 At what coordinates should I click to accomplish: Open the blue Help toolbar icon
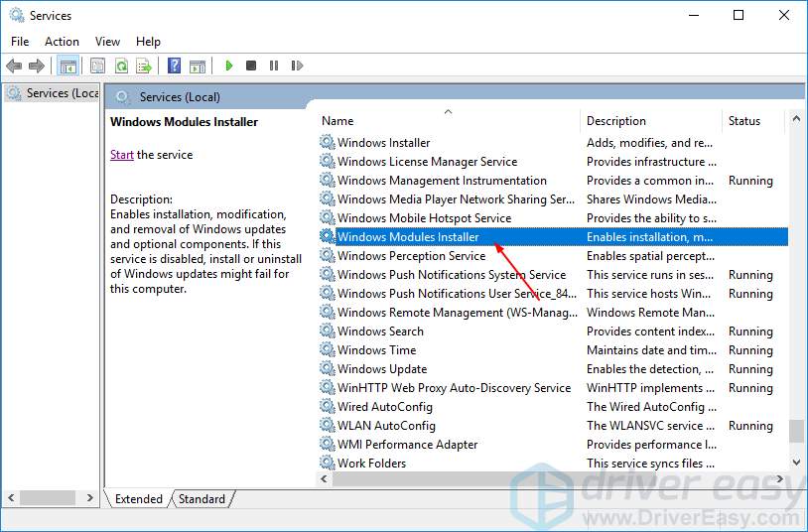(x=174, y=66)
